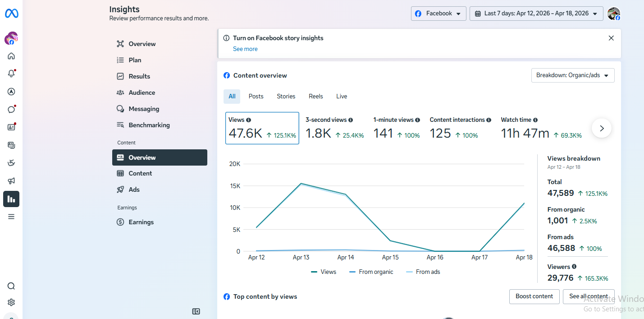Open the Inbox chat bubble icon
Viewport: 644px width, 319px height.
[x=11, y=109]
